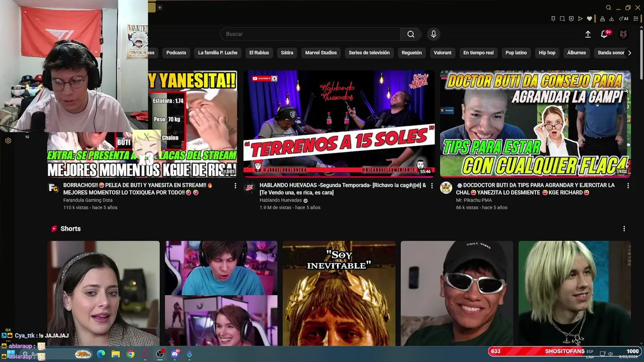The width and height of the screenshot is (644, 362).
Task: Open File Explorer from taskbar
Action: [x=115, y=354]
